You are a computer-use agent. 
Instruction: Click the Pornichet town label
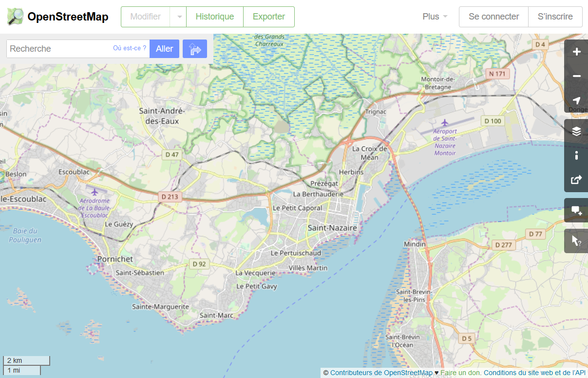click(x=115, y=259)
